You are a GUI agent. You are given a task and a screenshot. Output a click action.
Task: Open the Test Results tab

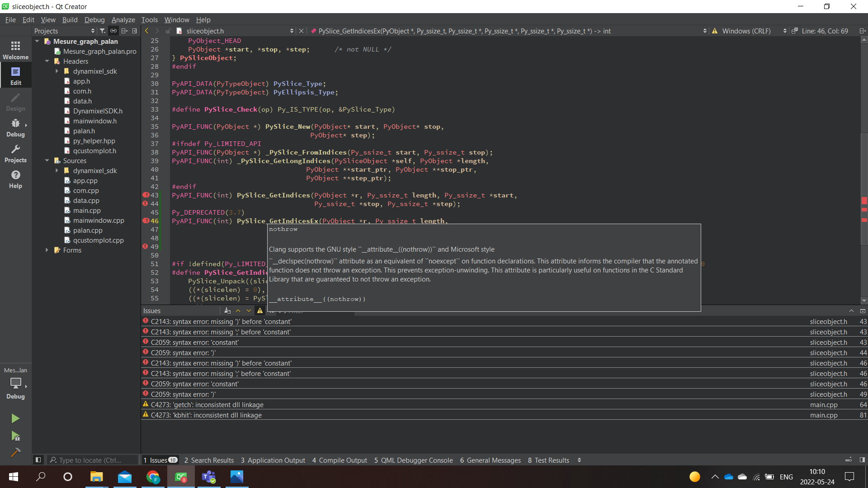pos(548,460)
